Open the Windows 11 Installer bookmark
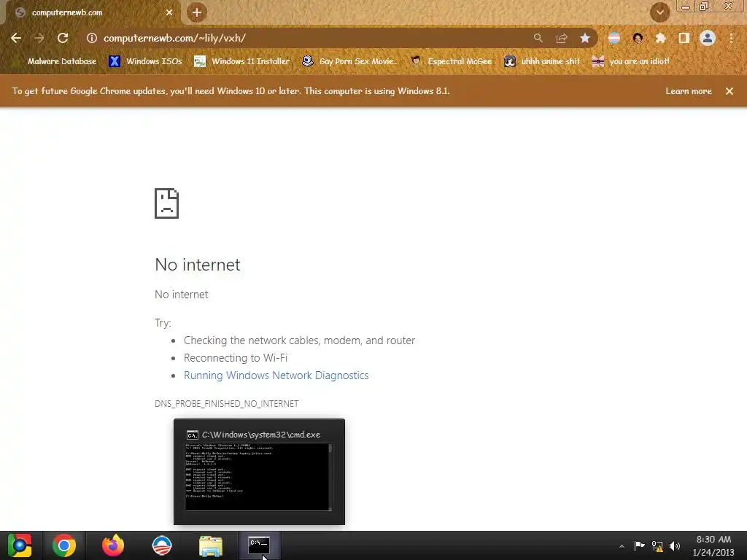 click(x=241, y=61)
